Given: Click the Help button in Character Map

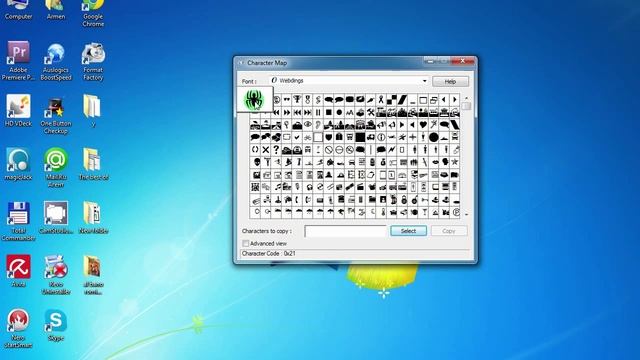Looking at the screenshot, I should pos(450,82).
